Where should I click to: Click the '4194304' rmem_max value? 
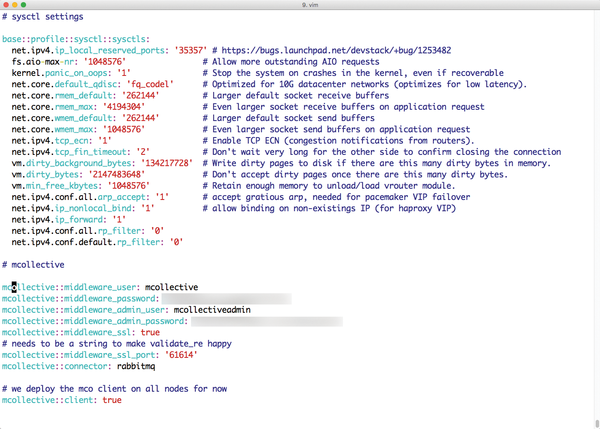point(124,107)
